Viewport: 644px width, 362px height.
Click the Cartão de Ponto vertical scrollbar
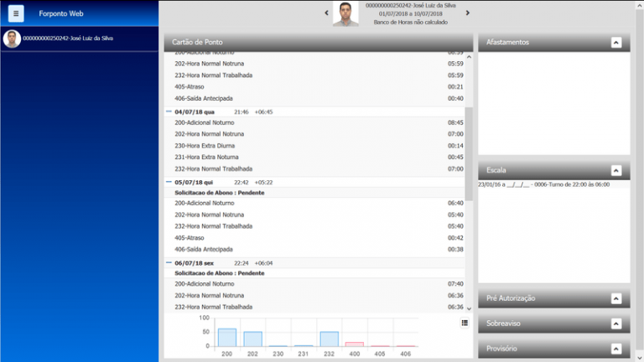coord(469,151)
